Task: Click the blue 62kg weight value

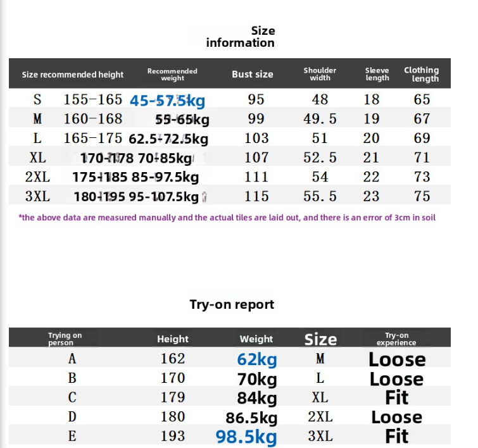Action: (x=256, y=359)
